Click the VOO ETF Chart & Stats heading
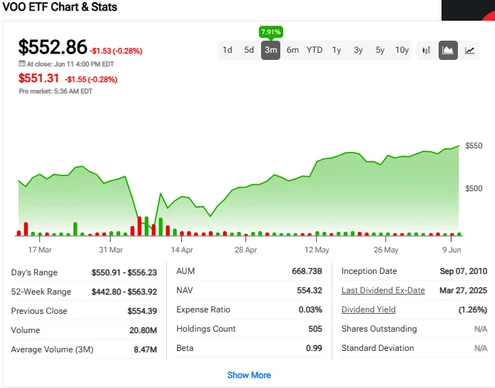 60,7
